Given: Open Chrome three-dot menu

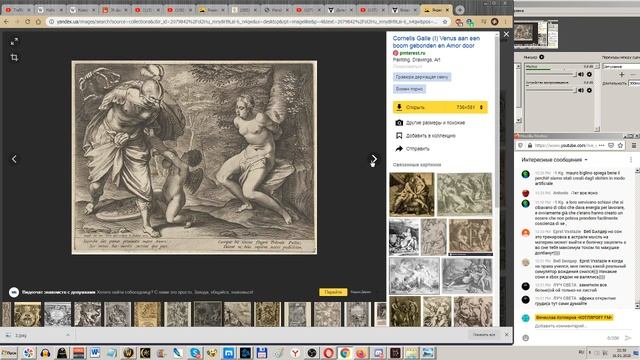Looking at the screenshot, I should [505, 22].
